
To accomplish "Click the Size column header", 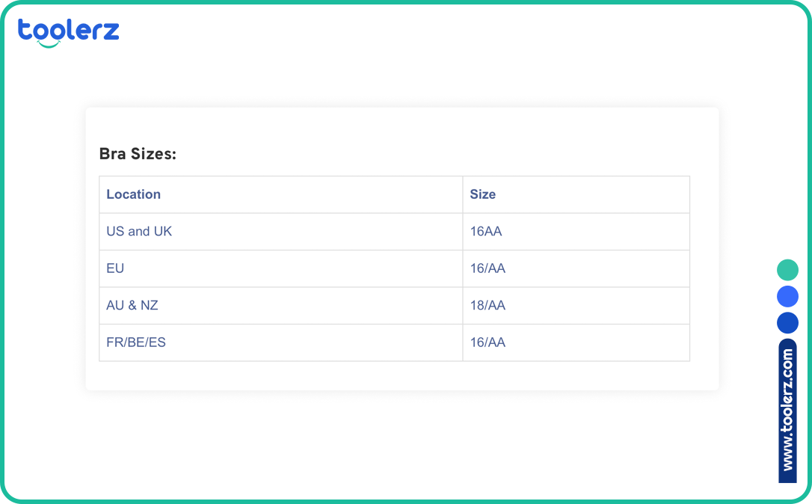I will (x=482, y=194).
